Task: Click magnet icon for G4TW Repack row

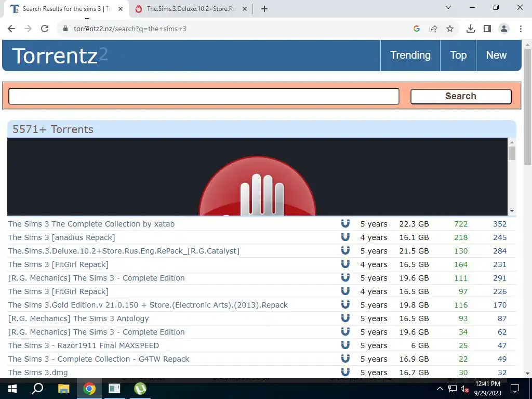Action: click(x=345, y=358)
